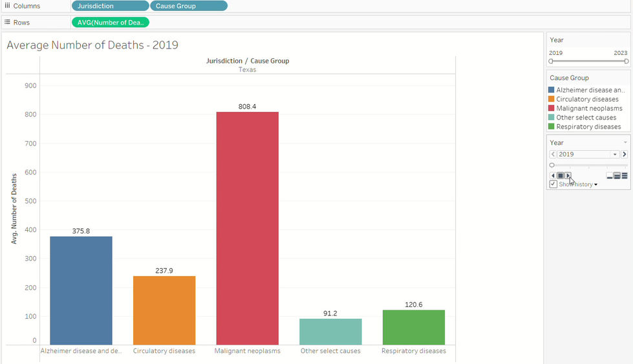Click the 2023 maximum year filter handle

click(x=627, y=61)
